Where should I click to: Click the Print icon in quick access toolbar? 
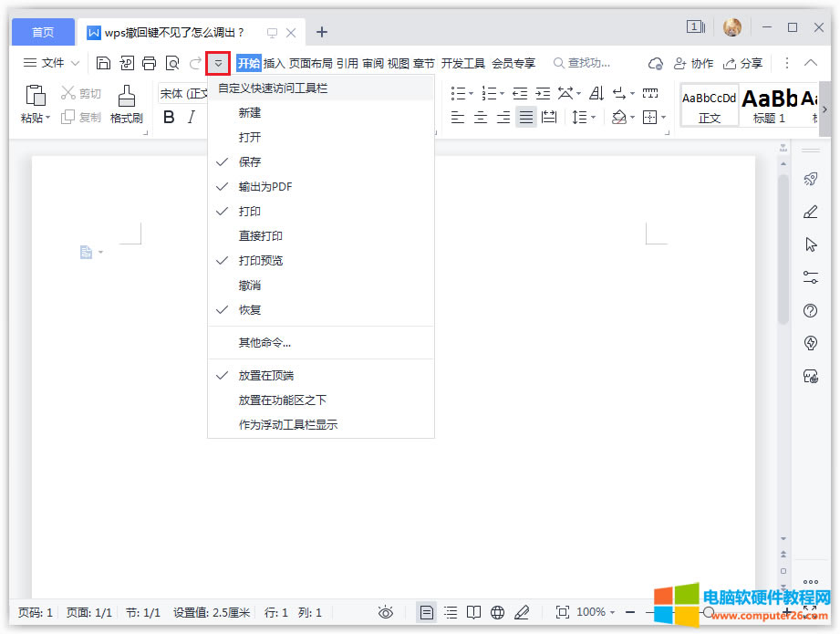149,63
